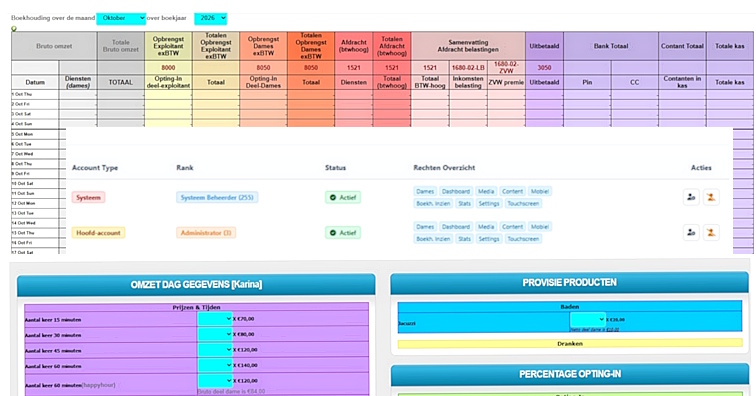The width and height of the screenshot is (756, 396).
Task: Click the Administrator (3) rank badge
Action: coord(206,232)
